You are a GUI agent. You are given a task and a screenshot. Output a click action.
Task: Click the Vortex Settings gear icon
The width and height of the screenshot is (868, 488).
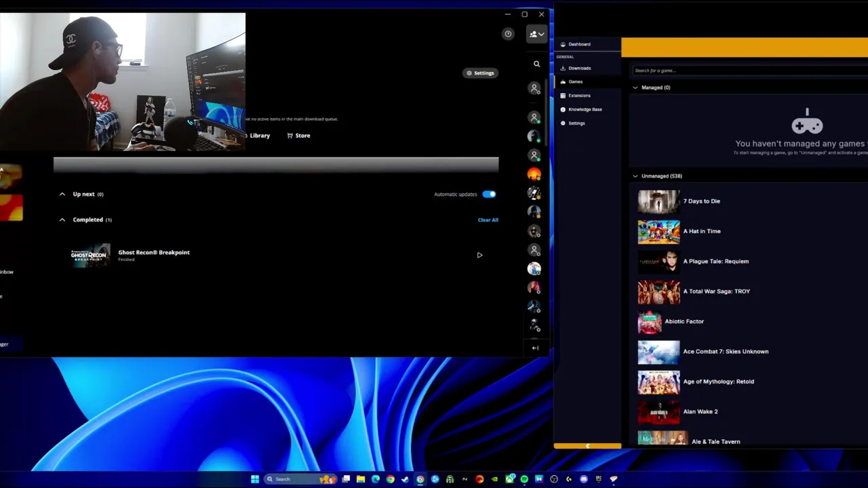coord(563,123)
